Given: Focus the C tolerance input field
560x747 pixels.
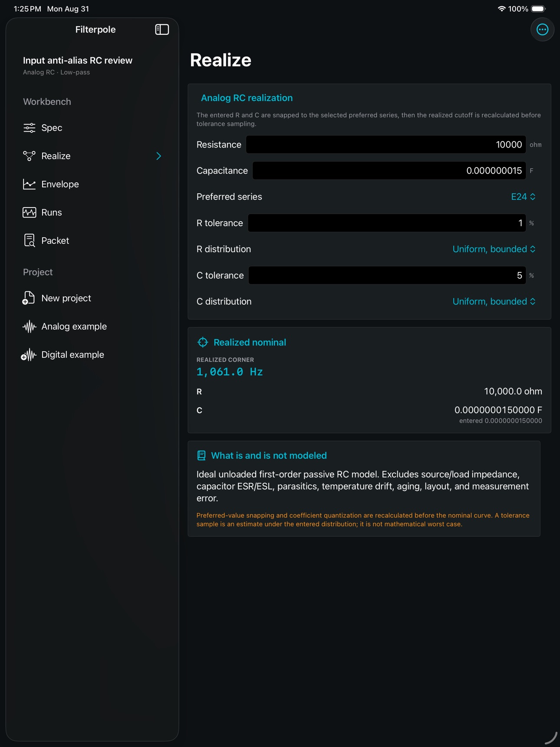Looking at the screenshot, I should click(387, 275).
